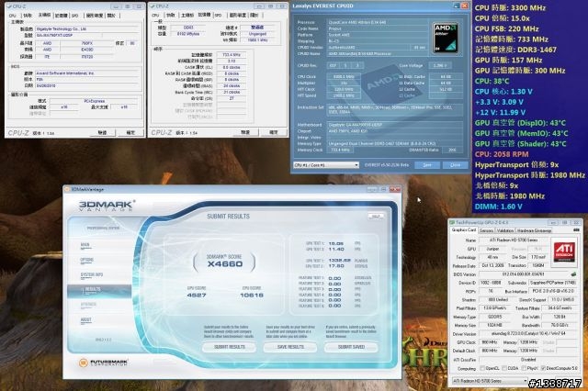Click the GPU-Z title bar application icon
Image resolution: width=588 pixels, height=391 pixels.
[x=452, y=222]
